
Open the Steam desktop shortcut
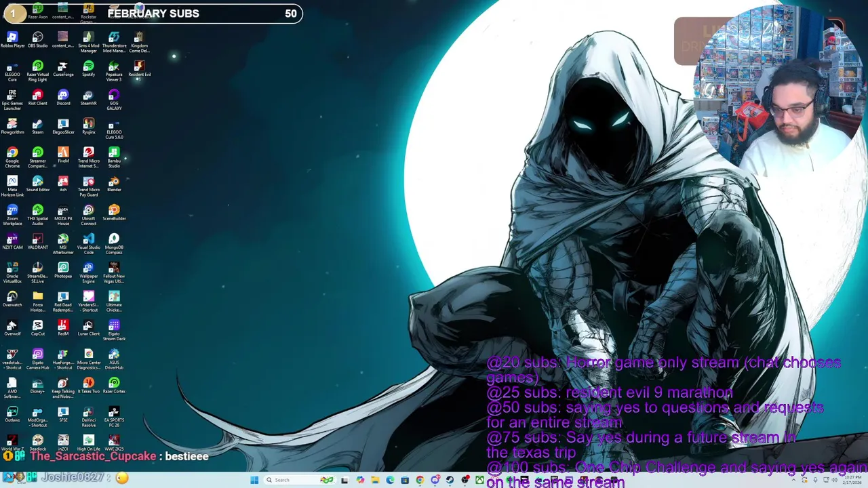pyautogui.click(x=37, y=127)
